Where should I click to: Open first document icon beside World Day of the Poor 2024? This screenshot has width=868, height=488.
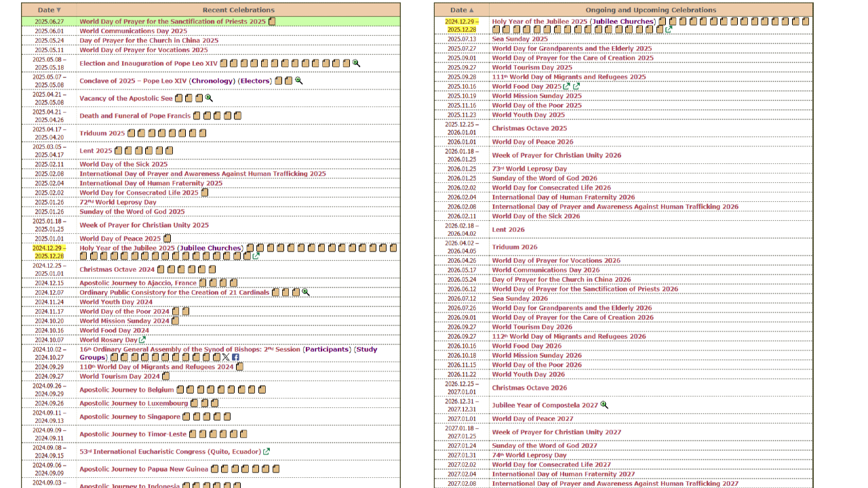(176, 312)
